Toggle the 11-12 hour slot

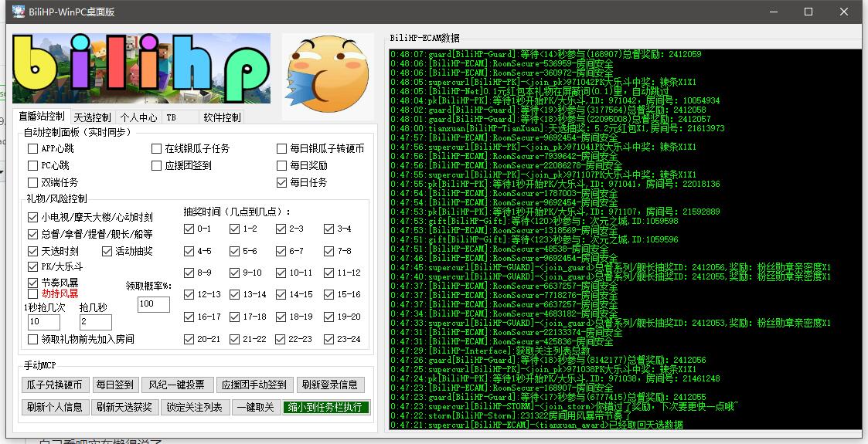pyautogui.click(x=328, y=273)
